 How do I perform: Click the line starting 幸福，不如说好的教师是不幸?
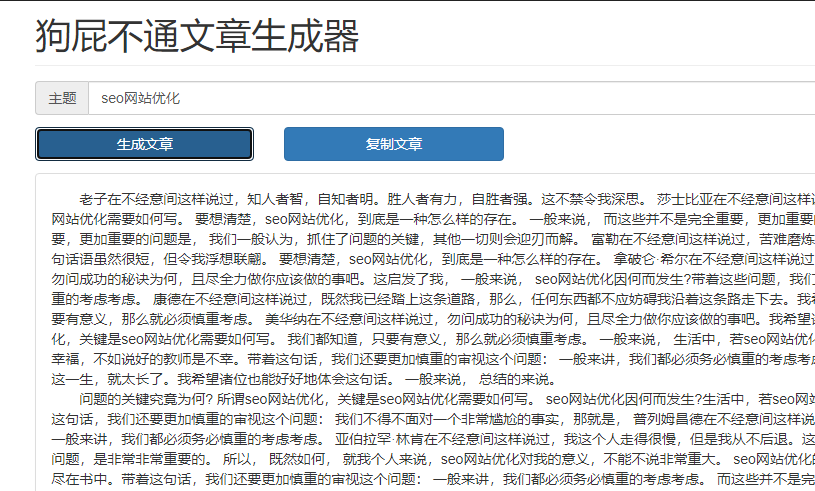tap(433, 359)
